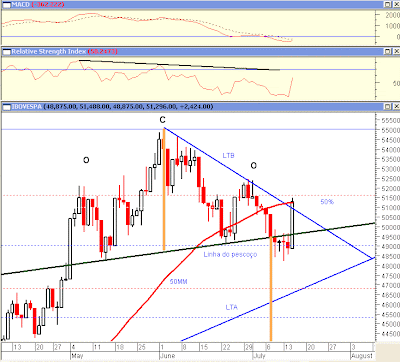400x362 pixels.
Task: Click the 'LTB' trendline label
Action: (228, 156)
